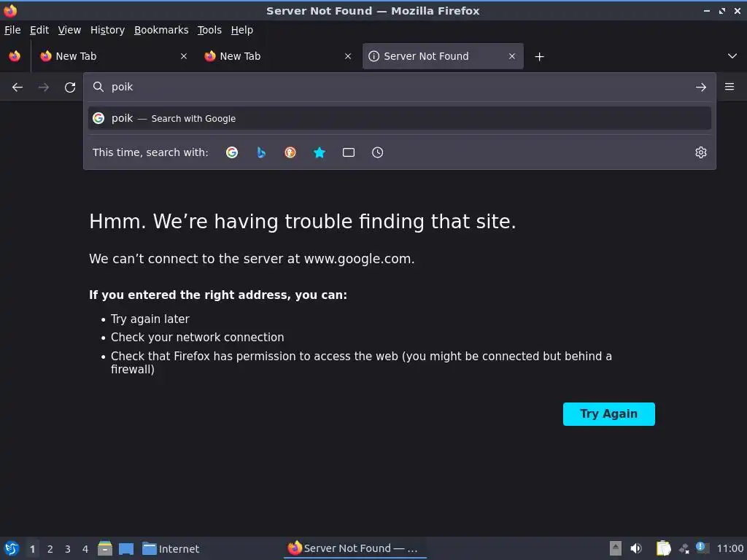Click the search magnifier icon in address bar
Image resolution: width=747 pixels, height=560 pixels.
click(x=98, y=87)
